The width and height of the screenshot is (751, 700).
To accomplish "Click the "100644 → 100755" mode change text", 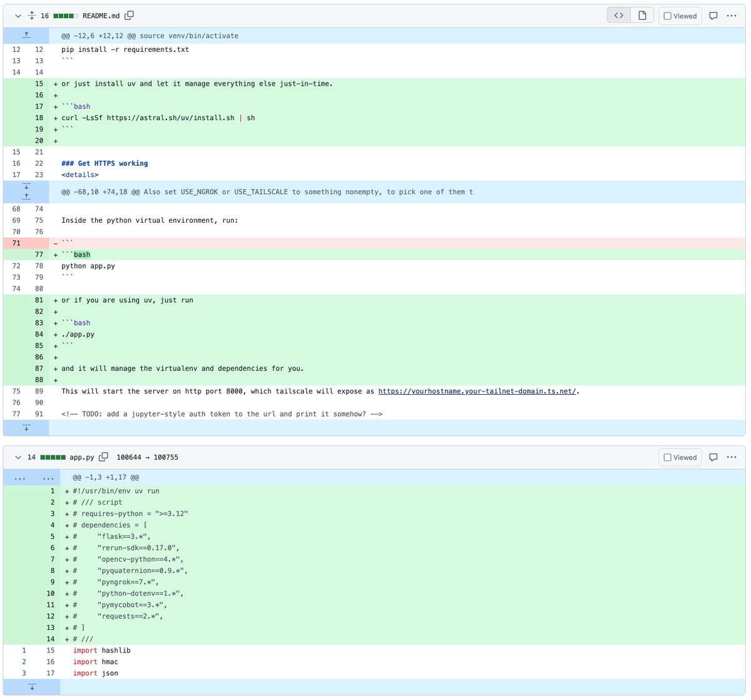I will coord(148,457).
